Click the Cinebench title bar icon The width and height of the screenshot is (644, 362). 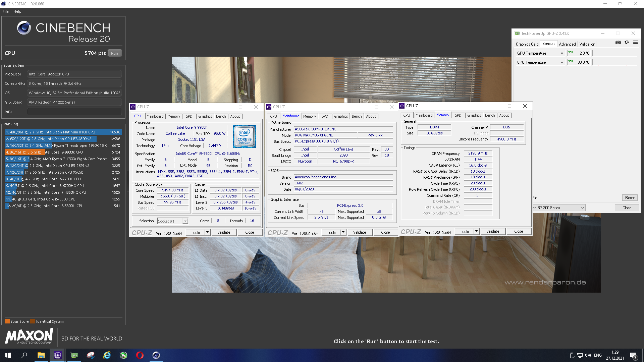tap(4, 4)
